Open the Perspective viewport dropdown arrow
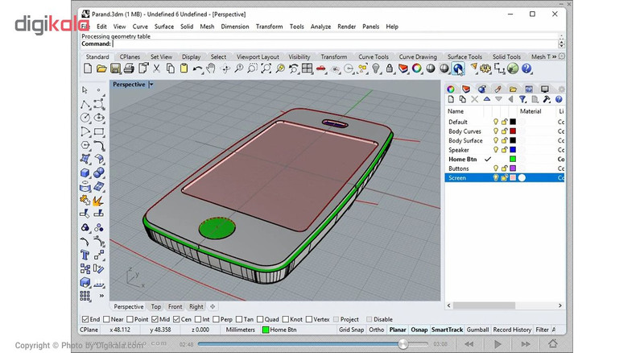 tap(151, 85)
